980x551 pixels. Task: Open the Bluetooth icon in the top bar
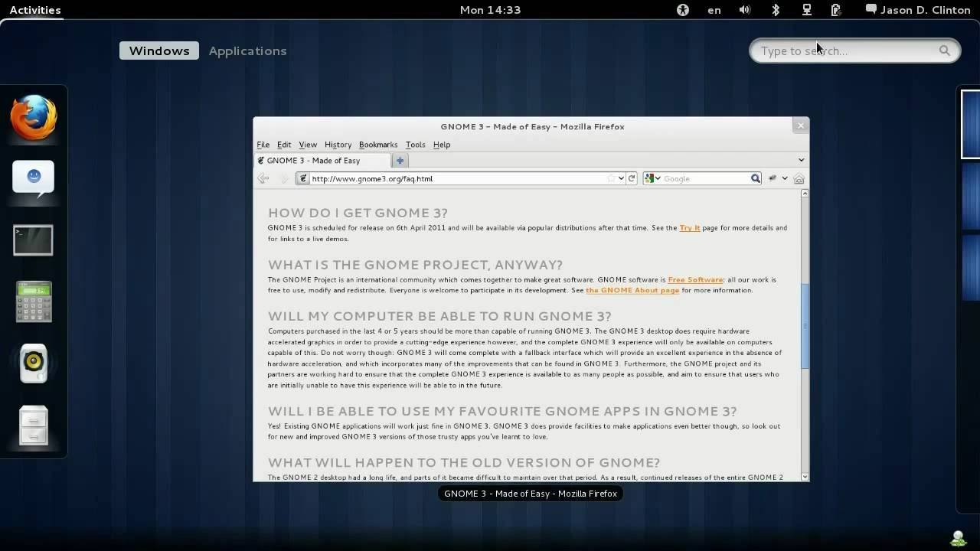tap(775, 10)
